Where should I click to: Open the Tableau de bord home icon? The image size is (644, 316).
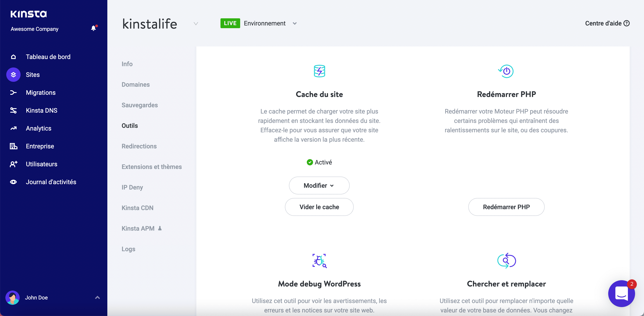coord(13,57)
